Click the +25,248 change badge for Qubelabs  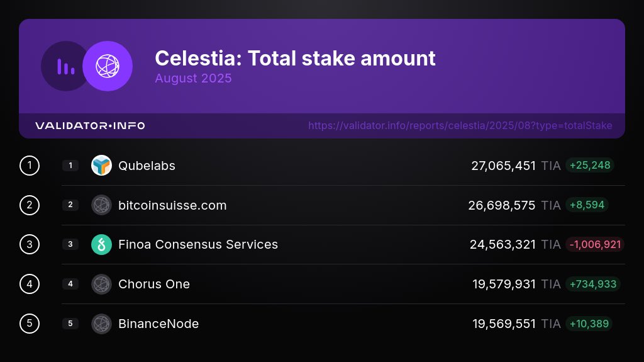pyautogui.click(x=589, y=166)
